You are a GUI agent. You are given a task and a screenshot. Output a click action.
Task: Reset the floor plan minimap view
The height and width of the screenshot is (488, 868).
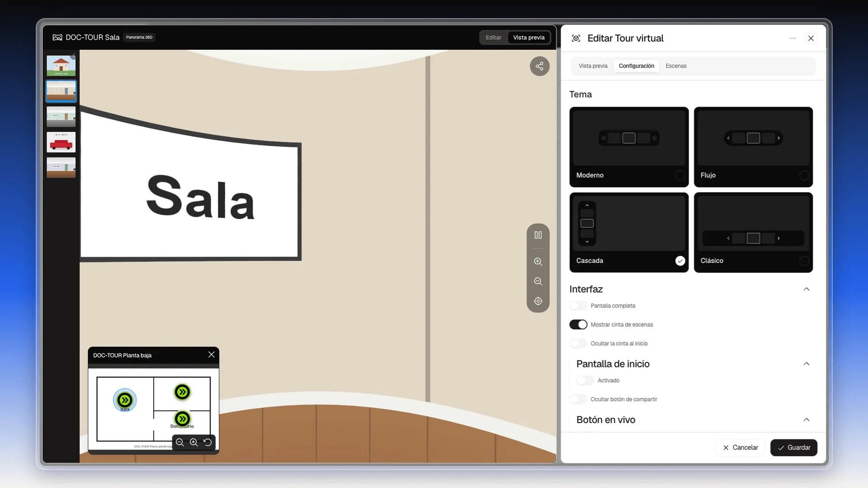(208, 442)
